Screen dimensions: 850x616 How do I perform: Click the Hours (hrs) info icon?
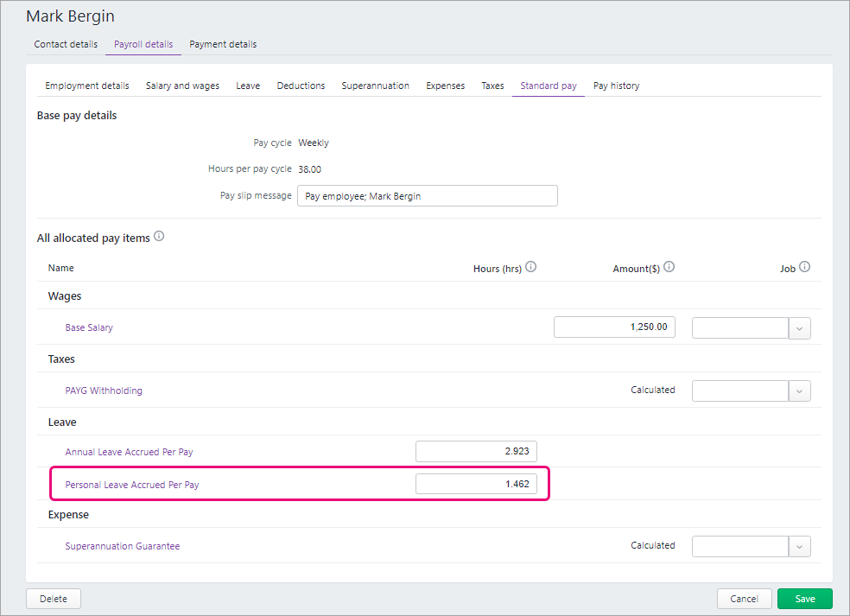click(x=531, y=268)
